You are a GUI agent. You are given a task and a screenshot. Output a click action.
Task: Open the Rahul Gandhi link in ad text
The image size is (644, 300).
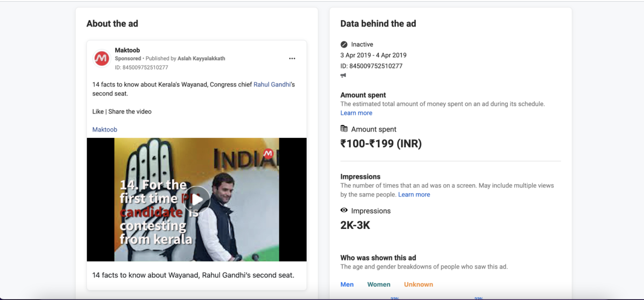tap(272, 85)
